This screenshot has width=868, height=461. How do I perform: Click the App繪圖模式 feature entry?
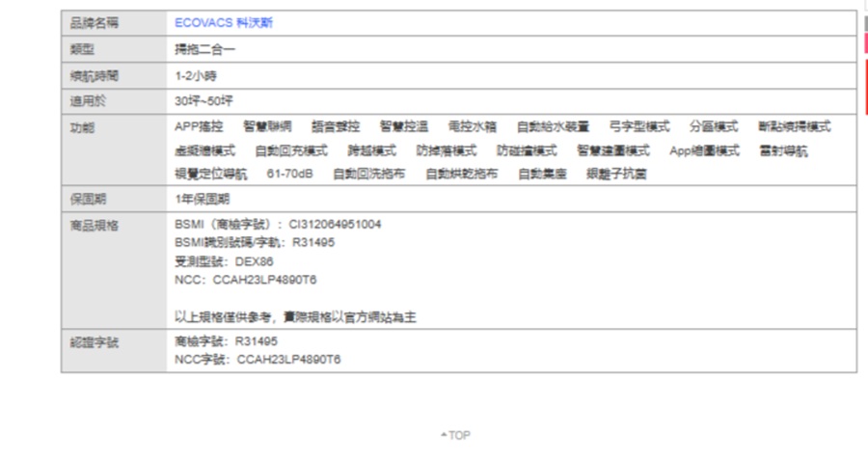coord(704,150)
